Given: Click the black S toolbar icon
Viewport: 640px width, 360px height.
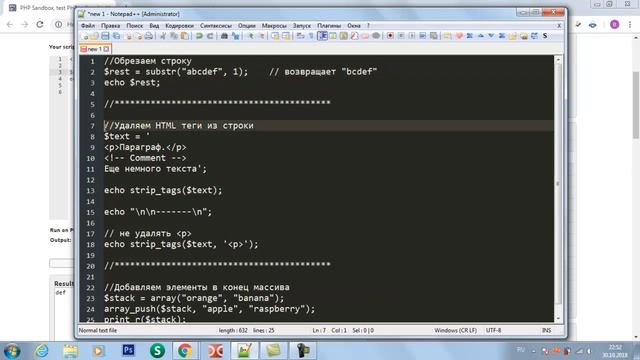Looking at the screenshot, I should (x=544, y=36).
